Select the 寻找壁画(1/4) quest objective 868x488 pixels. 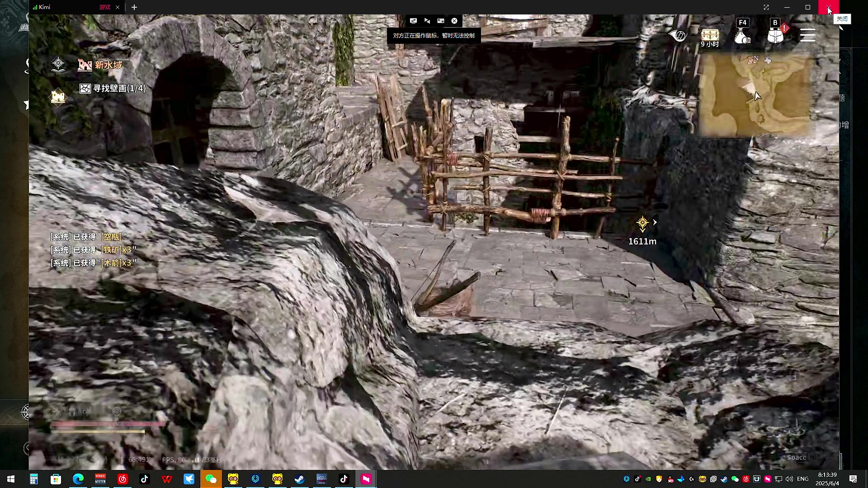[120, 89]
